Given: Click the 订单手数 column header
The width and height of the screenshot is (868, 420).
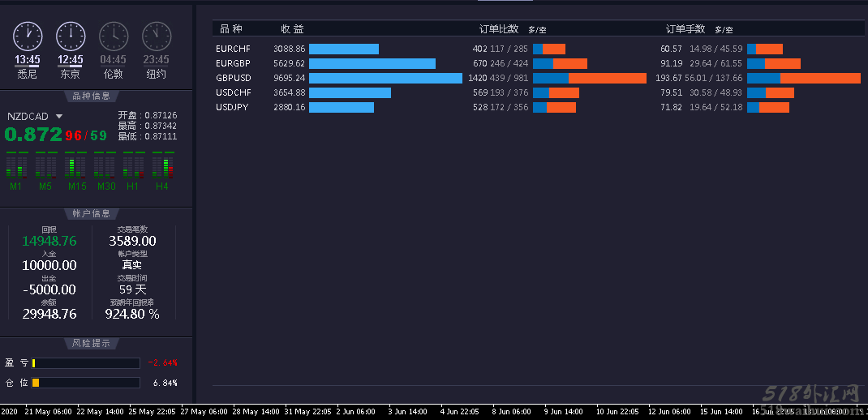Looking at the screenshot, I should (x=685, y=29).
